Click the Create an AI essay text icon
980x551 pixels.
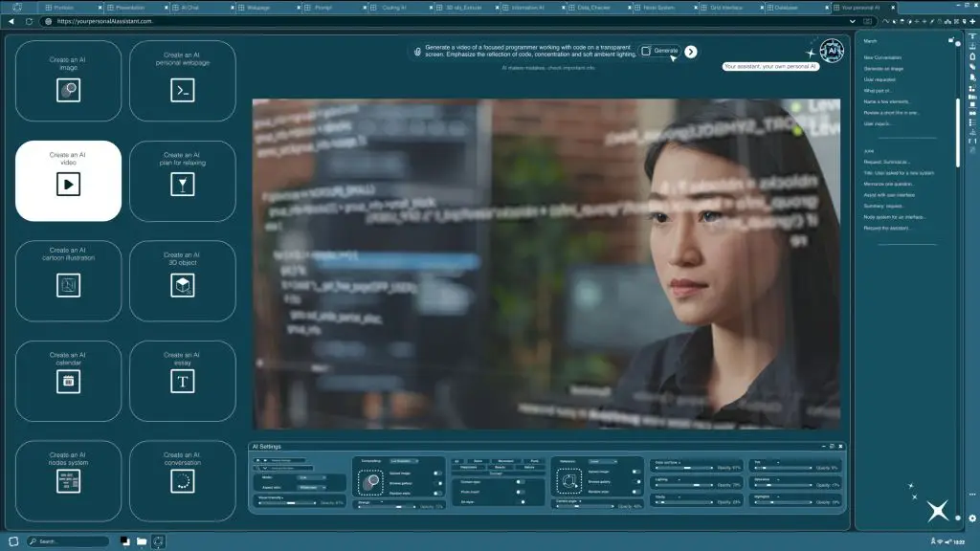pyautogui.click(x=182, y=382)
